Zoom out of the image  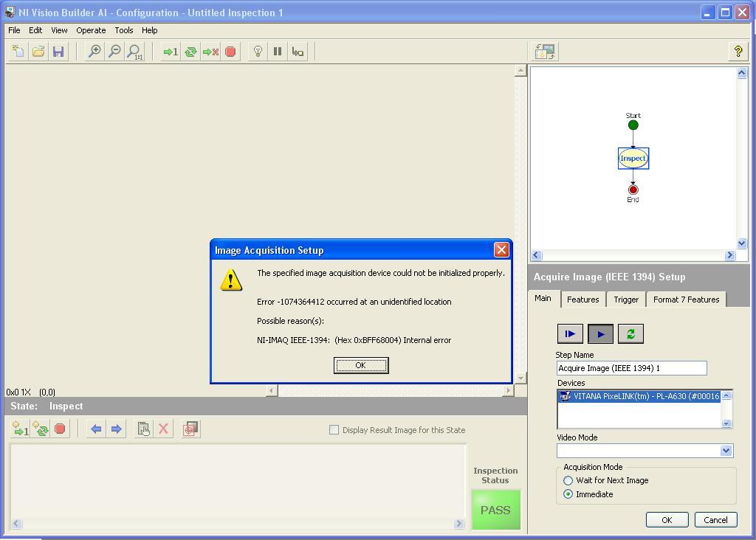[x=114, y=52]
